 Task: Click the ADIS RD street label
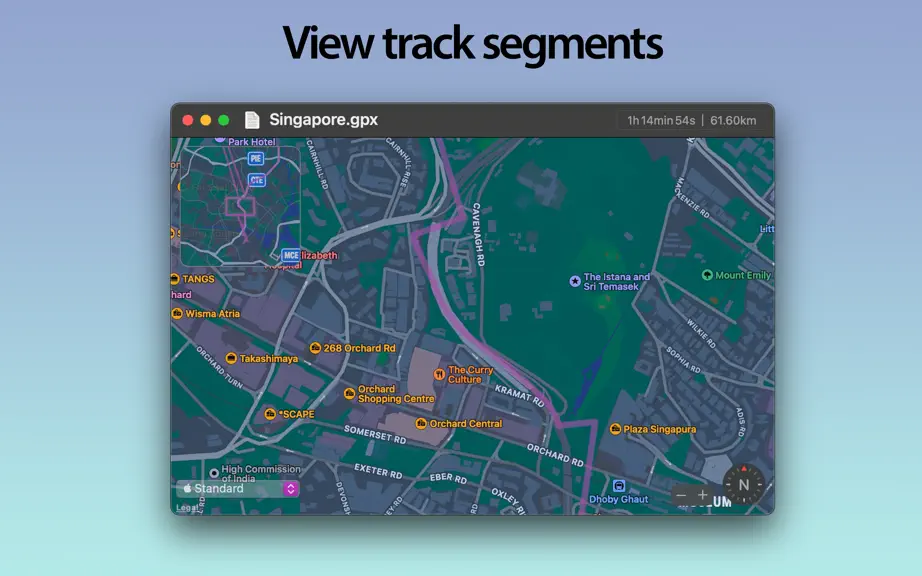pos(740,423)
